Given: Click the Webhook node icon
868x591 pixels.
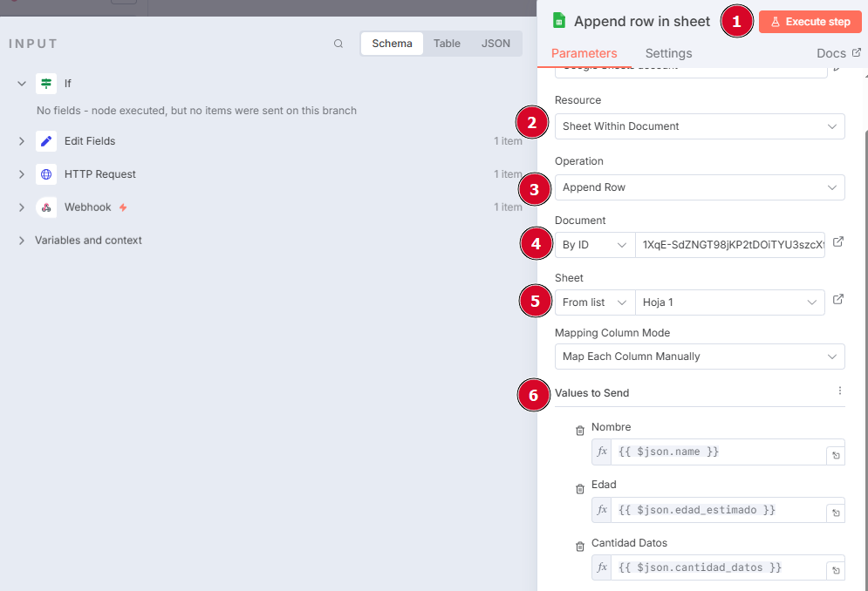Looking at the screenshot, I should point(46,207).
